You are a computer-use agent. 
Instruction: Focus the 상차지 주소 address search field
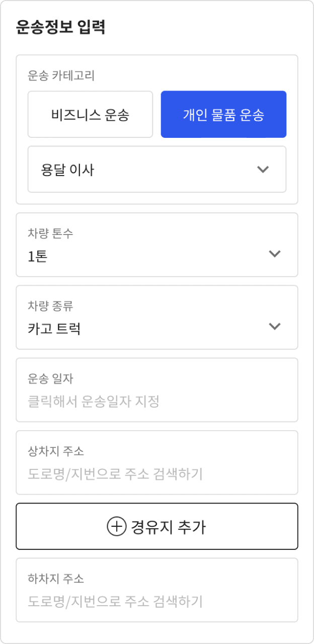[x=157, y=462]
